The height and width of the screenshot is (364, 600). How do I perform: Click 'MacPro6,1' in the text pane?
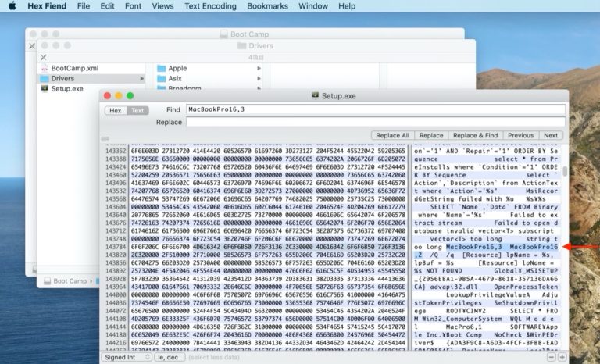coord(464,327)
